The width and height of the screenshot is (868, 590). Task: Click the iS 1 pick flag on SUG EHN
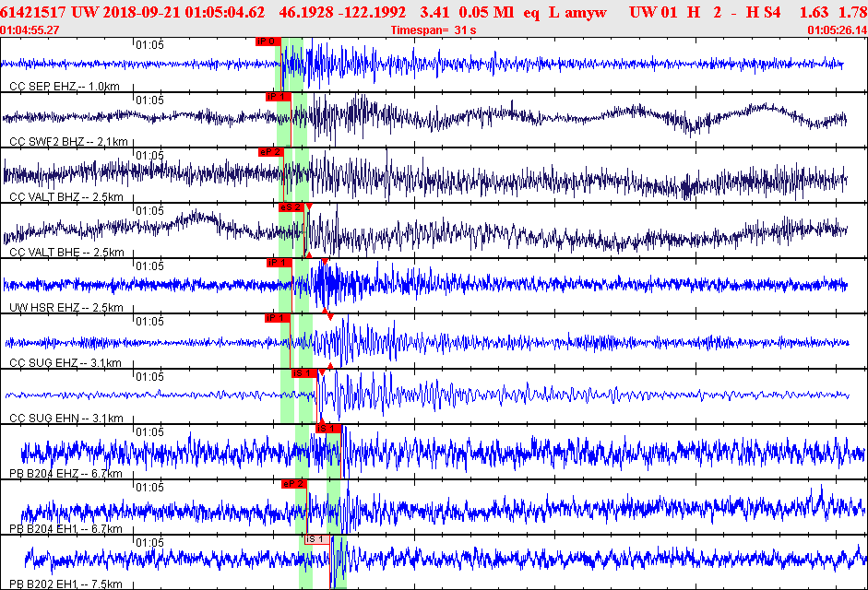point(304,373)
